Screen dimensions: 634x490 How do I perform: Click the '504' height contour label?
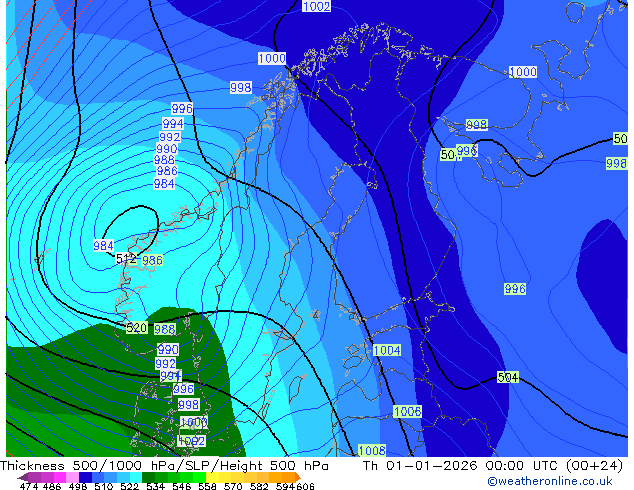coord(507,377)
